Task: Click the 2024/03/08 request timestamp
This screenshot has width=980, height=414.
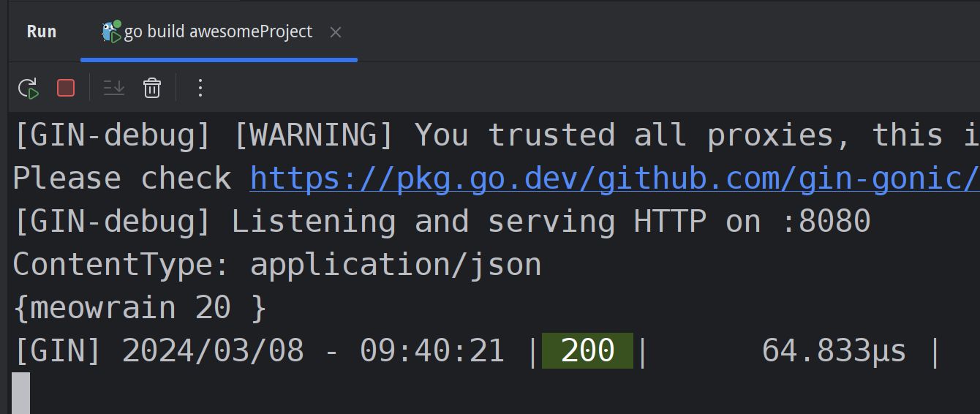Action: [212, 351]
